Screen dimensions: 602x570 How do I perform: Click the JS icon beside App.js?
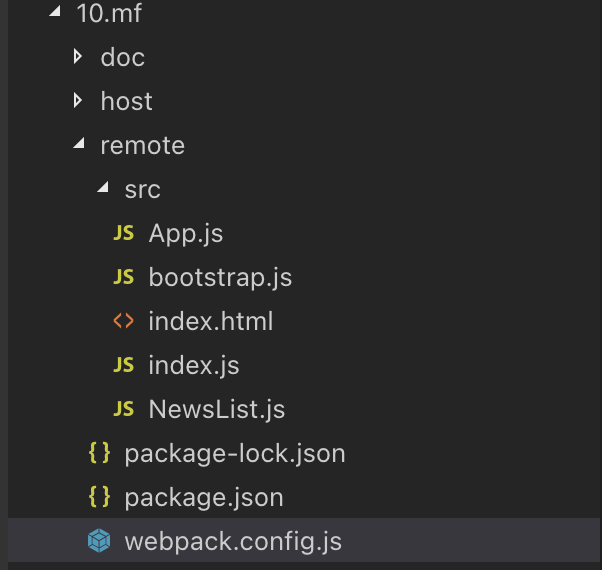[x=124, y=233]
